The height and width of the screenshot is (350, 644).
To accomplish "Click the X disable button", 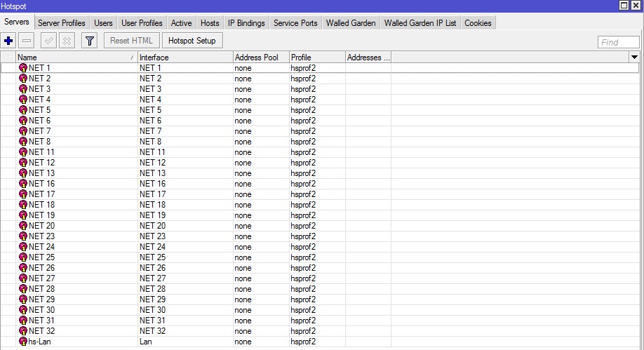I will point(67,41).
